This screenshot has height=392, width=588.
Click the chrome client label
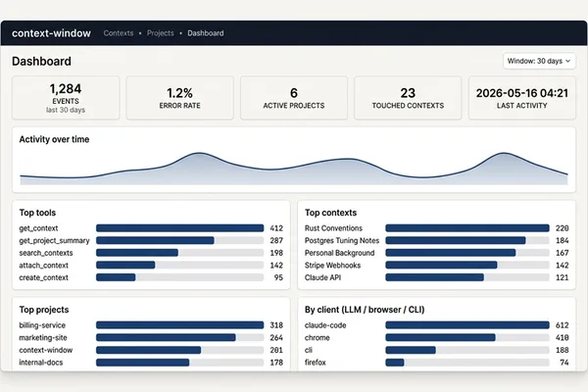318,337
